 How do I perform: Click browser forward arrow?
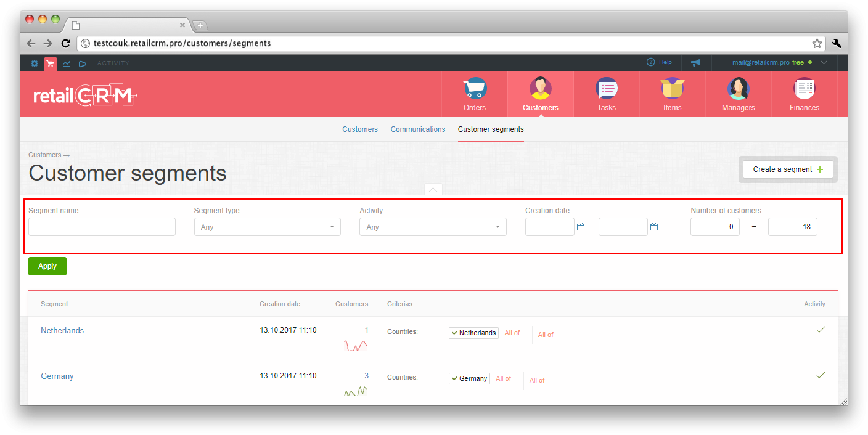(x=48, y=43)
